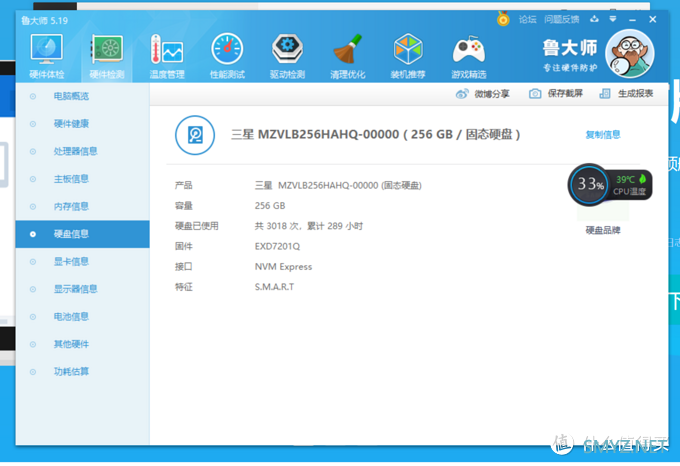Select 显示器信息 in sidebar
Image resolution: width=680 pixels, height=466 pixels.
tap(82, 289)
